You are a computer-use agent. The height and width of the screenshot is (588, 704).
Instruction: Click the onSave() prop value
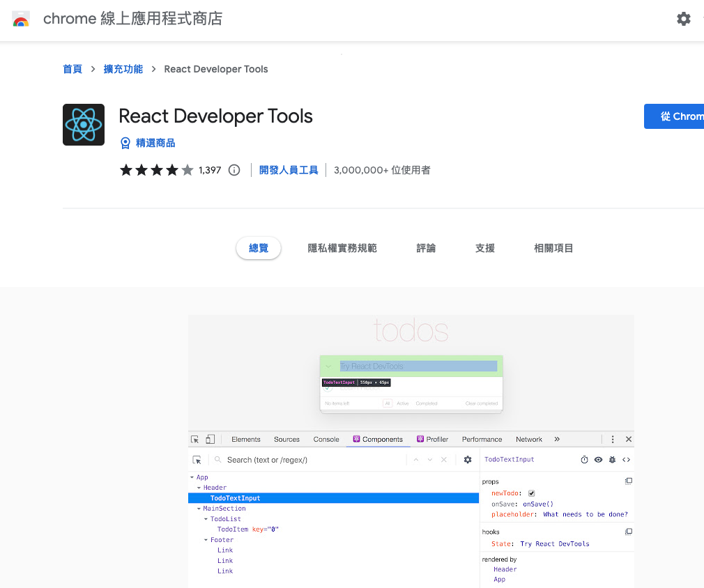click(538, 504)
